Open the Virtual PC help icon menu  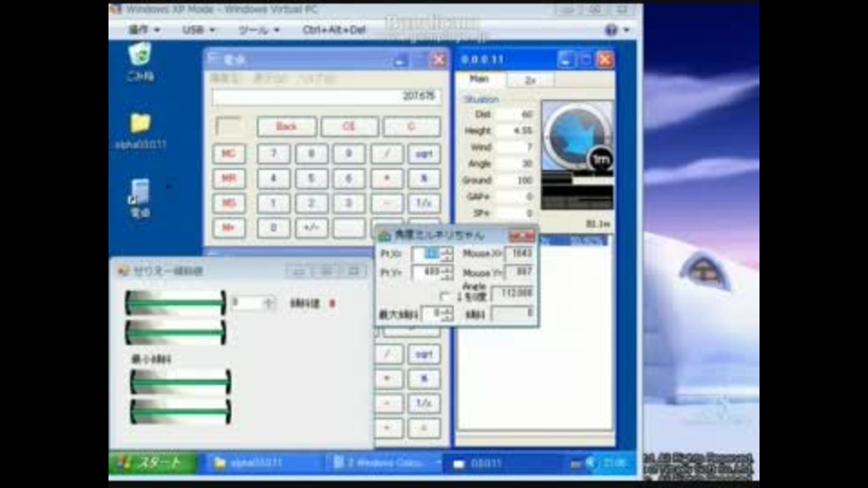[x=612, y=30]
